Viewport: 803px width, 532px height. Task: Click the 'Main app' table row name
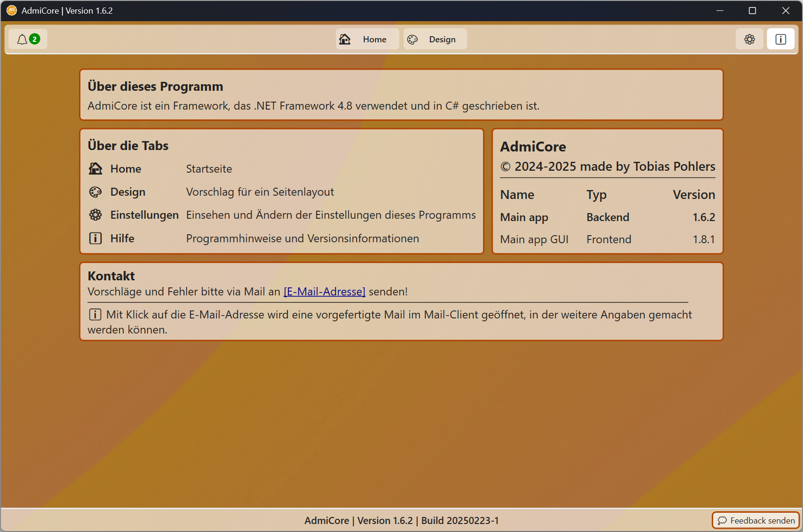[524, 217]
